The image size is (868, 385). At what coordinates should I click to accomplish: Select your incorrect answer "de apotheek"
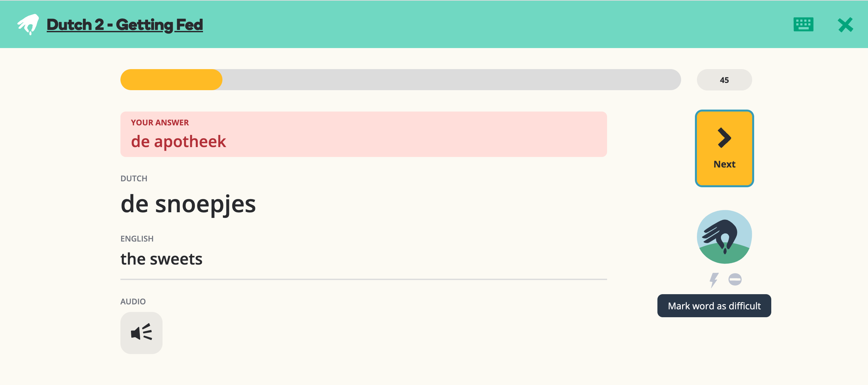(x=179, y=141)
